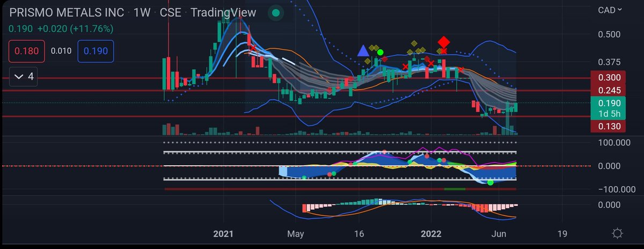The height and width of the screenshot is (249, 644).
Task: Click the green market status indicator dot
Action: point(275,13)
